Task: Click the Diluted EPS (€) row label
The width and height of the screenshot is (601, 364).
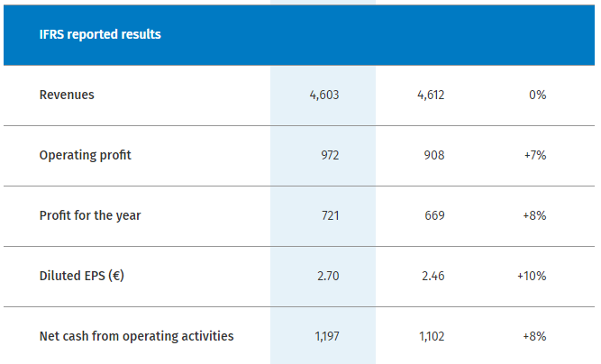Action: point(81,276)
